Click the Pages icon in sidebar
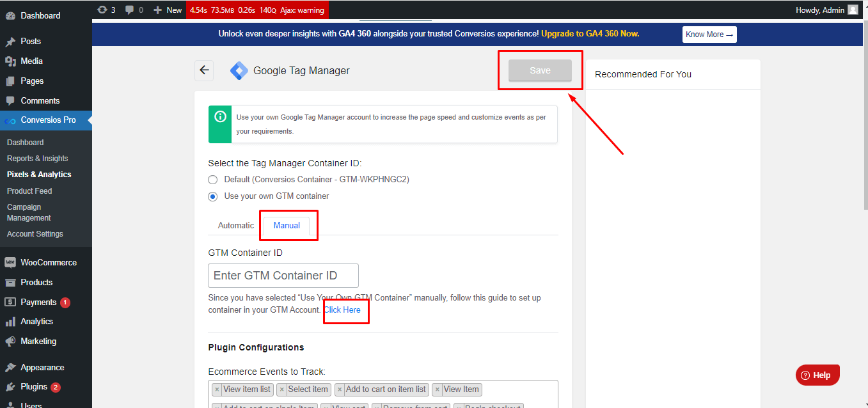868x408 pixels. pyautogui.click(x=10, y=81)
